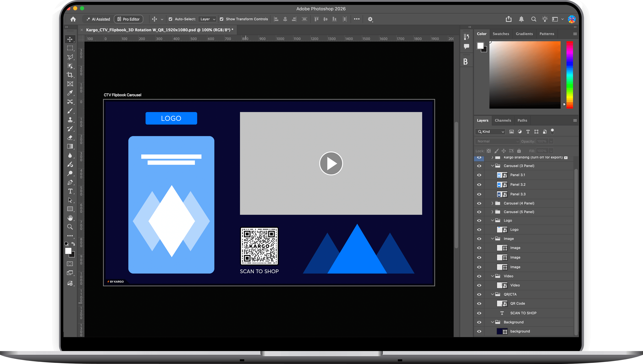This screenshot has width=643, height=364.
Task: Expand the Carousel (5 Panel) group
Action: 492,212
